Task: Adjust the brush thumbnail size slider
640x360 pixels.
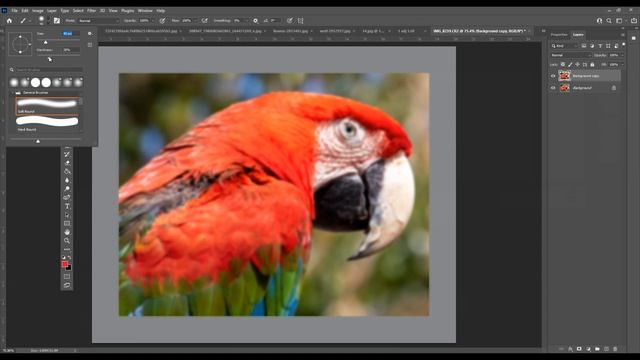Action: pyautogui.click(x=38, y=140)
